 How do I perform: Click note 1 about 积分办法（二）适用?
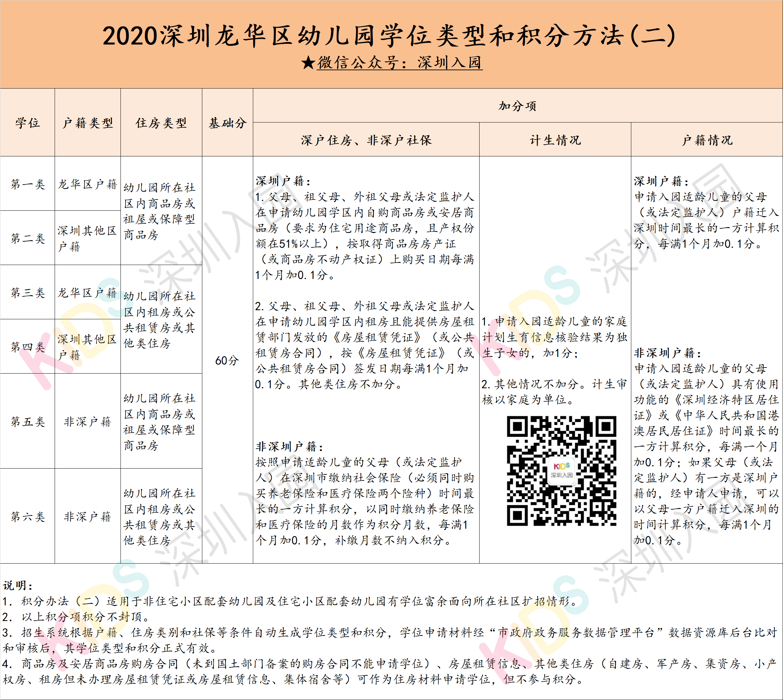pos(291,601)
